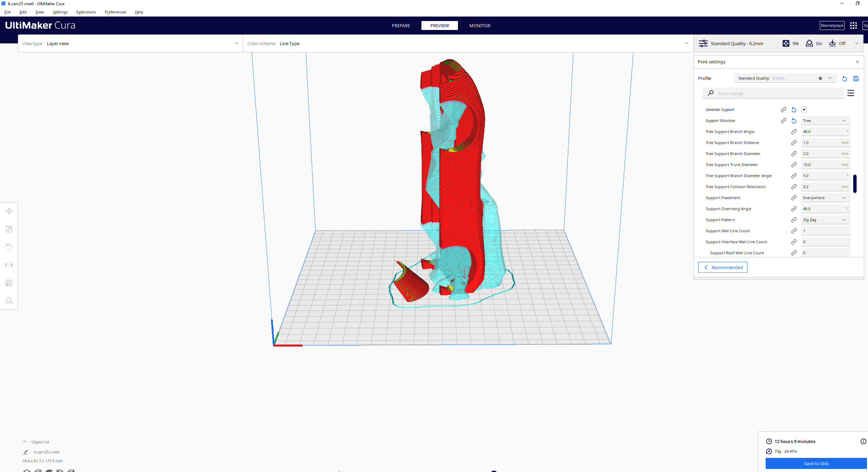This screenshot has height=472, width=868.
Task: Select the Support Blocker tool
Action: 9,301
